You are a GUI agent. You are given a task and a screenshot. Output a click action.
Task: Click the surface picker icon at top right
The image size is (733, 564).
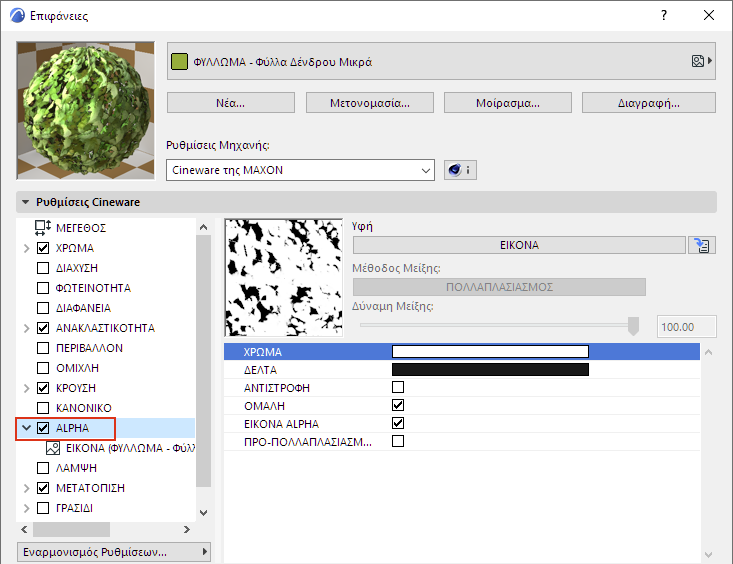(697, 61)
